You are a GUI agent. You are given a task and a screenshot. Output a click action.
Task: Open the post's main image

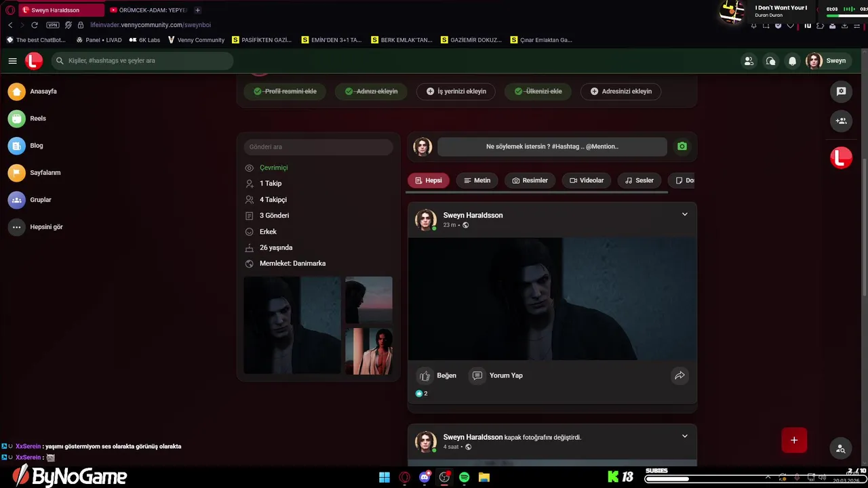click(552, 299)
